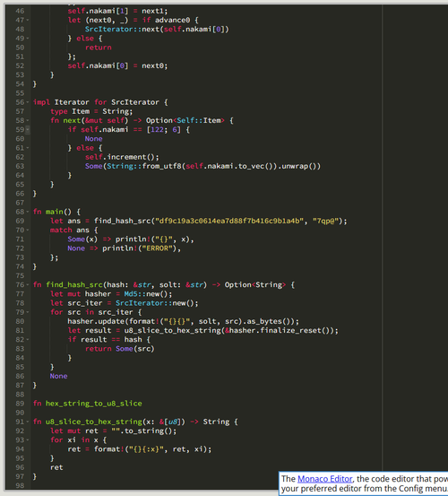Image resolution: width=448 pixels, height=496 pixels.
Task: Click String::from_utf8 on line 63
Action: tap(143, 166)
